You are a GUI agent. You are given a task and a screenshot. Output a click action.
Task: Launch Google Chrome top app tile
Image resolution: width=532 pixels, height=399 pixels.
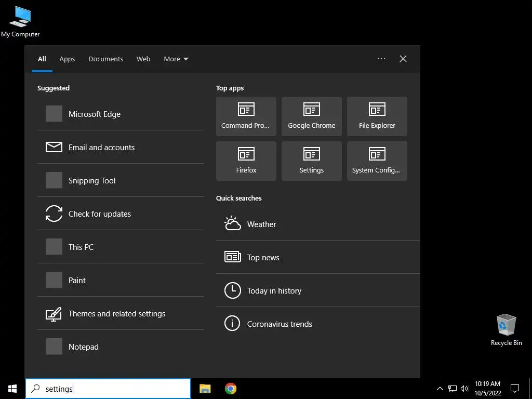312,116
